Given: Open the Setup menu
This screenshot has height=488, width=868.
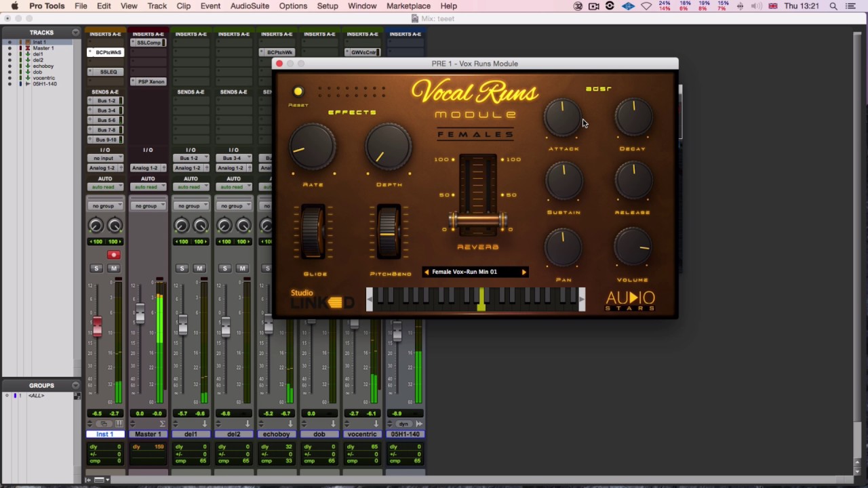Looking at the screenshot, I should (328, 6).
